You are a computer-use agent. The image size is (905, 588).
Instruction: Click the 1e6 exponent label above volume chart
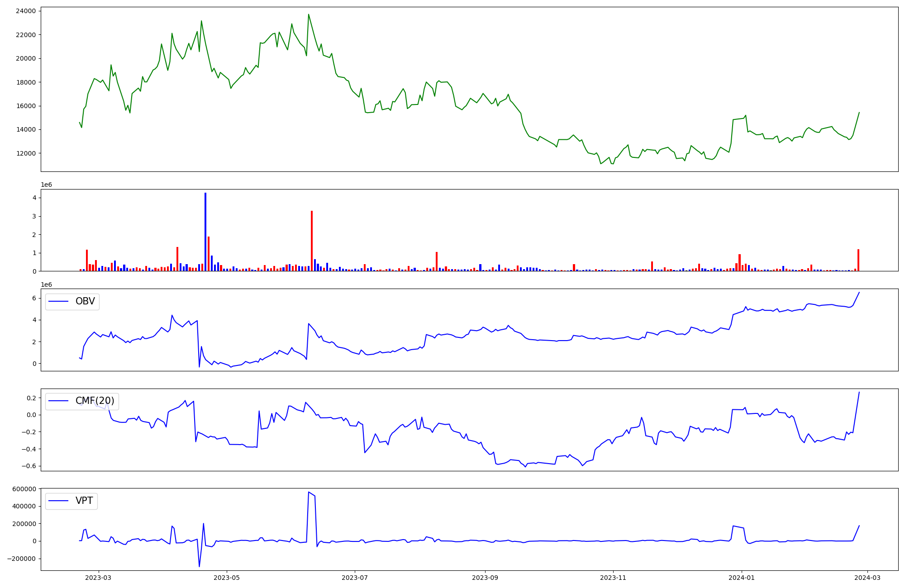(47, 185)
